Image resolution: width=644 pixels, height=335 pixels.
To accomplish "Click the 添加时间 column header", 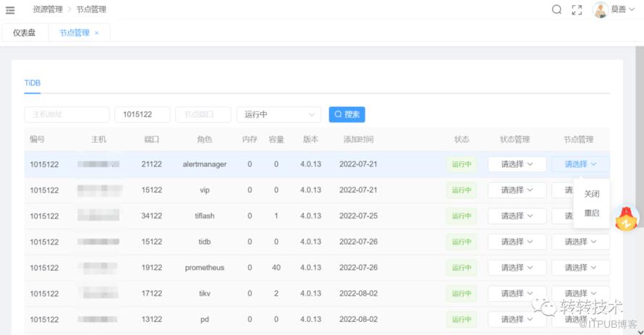I will (x=359, y=140).
